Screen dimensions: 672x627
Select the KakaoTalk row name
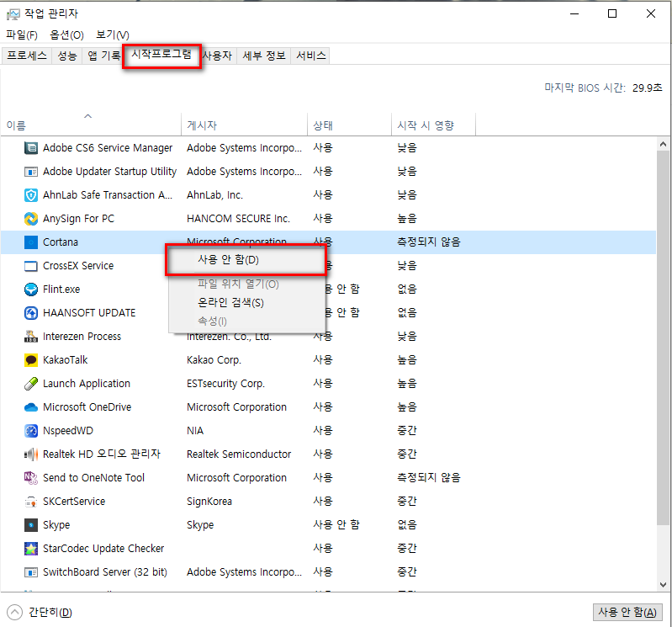(65, 360)
